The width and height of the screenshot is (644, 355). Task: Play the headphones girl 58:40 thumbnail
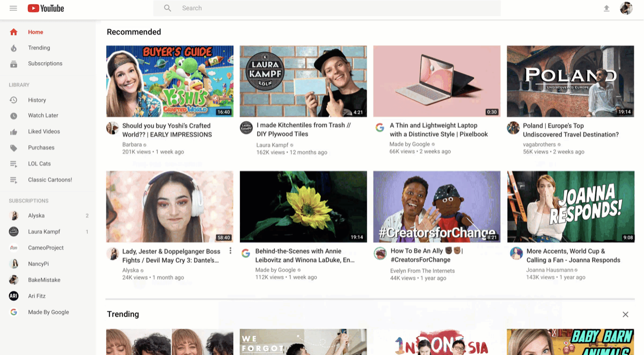[x=170, y=206]
